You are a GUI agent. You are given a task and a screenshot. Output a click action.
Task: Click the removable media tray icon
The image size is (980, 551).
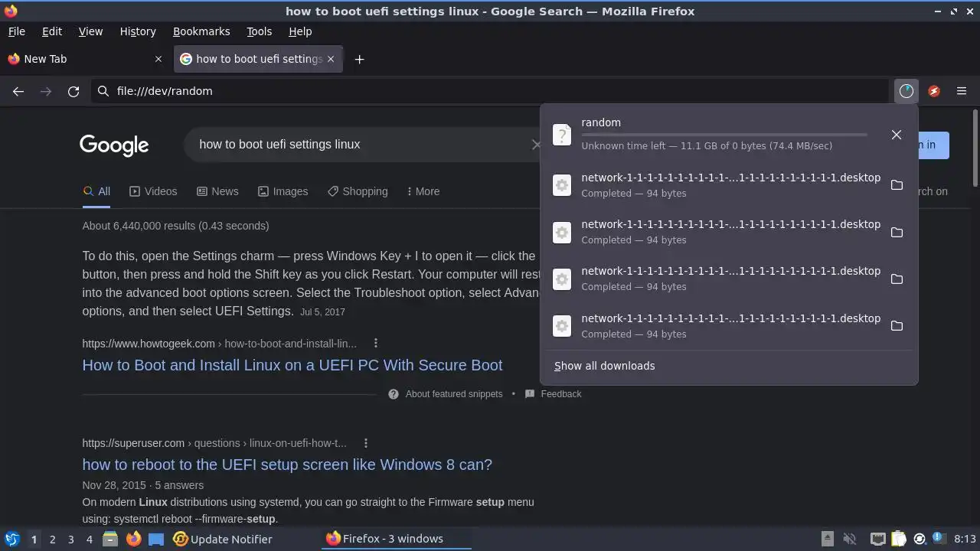pyautogui.click(x=828, y=539)
